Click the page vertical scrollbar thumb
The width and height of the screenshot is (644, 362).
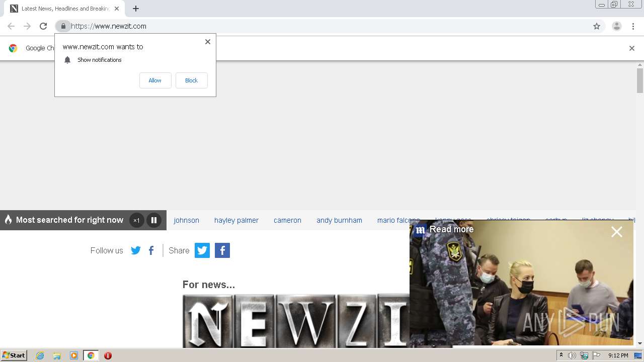tap(640, 80)
